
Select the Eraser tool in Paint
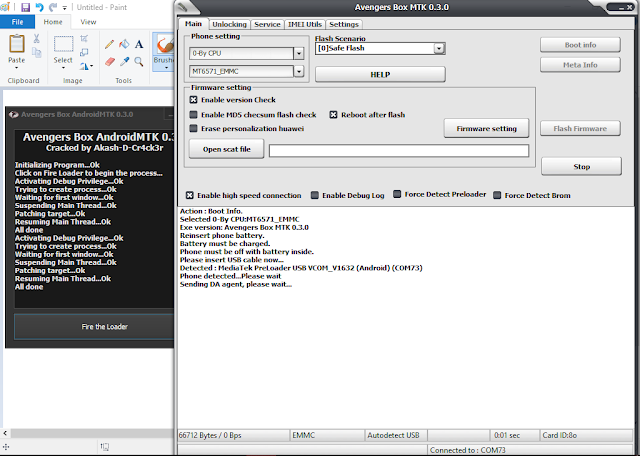tap(110, 62)
